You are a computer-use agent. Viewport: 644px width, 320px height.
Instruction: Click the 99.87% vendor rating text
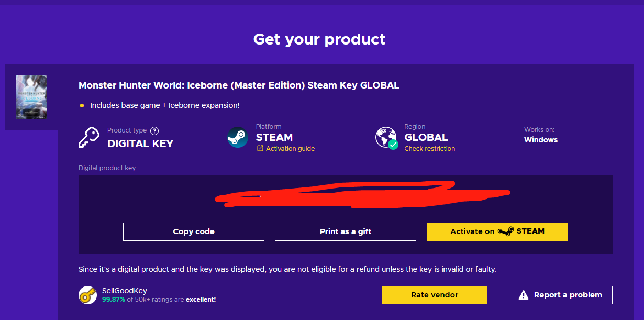pyautogui.click(x=114, y=300)
